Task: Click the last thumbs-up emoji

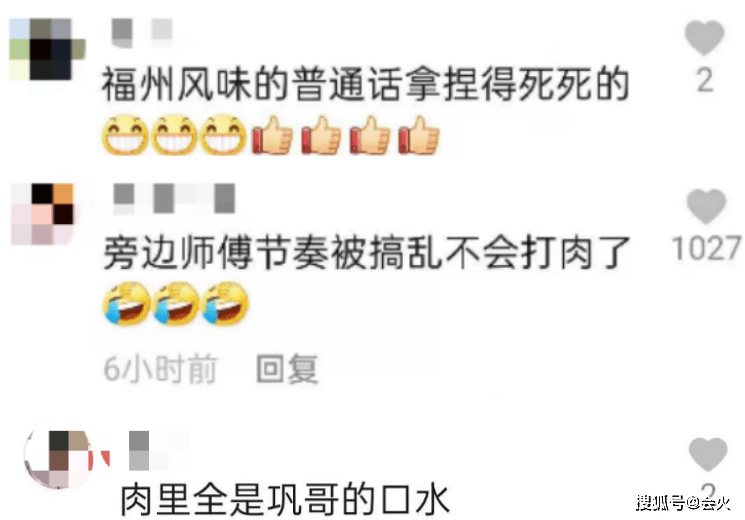Action: coord(419,135)
